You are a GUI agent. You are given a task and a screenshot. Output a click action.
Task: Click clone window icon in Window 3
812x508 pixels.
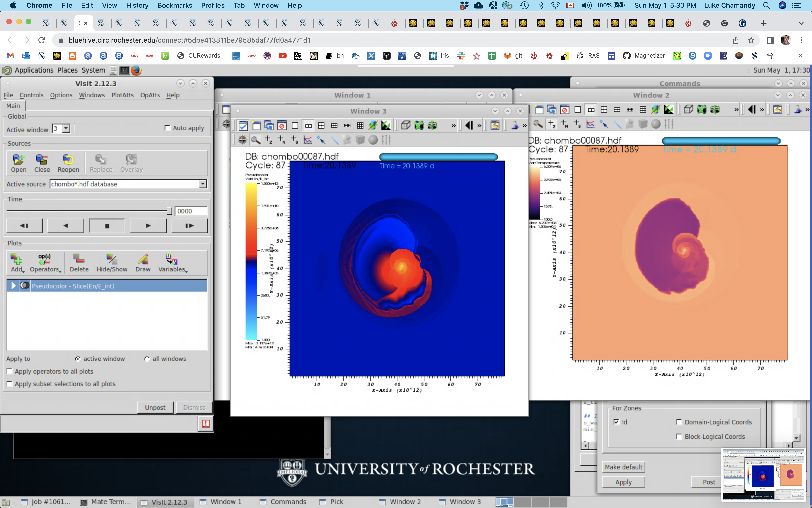coord(269,126)
